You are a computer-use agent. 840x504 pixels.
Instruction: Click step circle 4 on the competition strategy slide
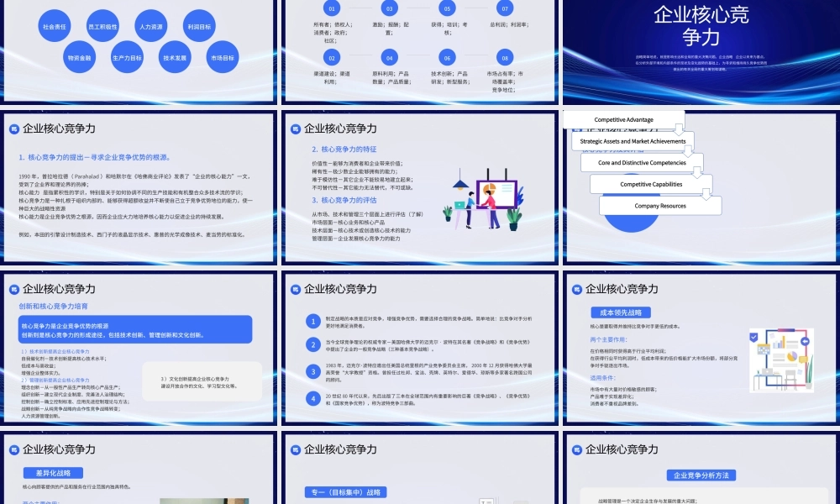[x=313, y=398]
